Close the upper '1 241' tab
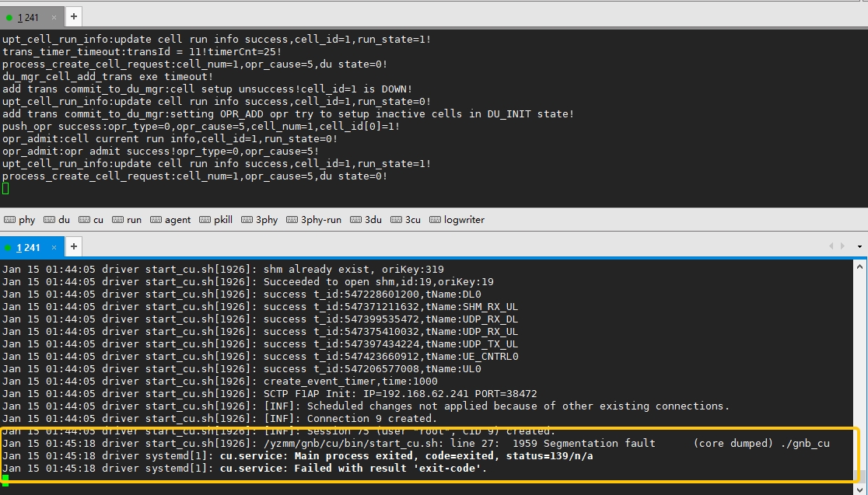The height and width of the screenshot is (495, 868). 54,16
